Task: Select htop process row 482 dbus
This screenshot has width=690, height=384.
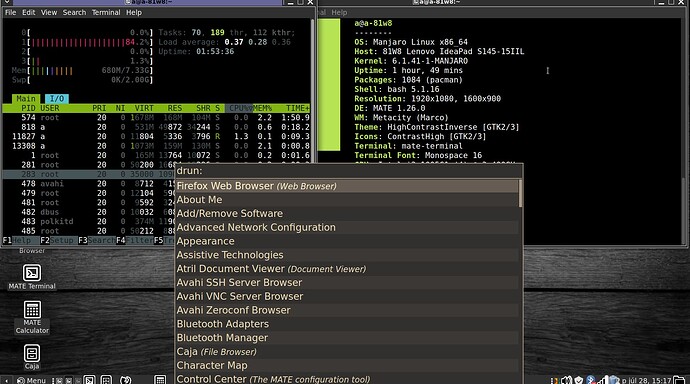Action: click(x=89, y=212)
